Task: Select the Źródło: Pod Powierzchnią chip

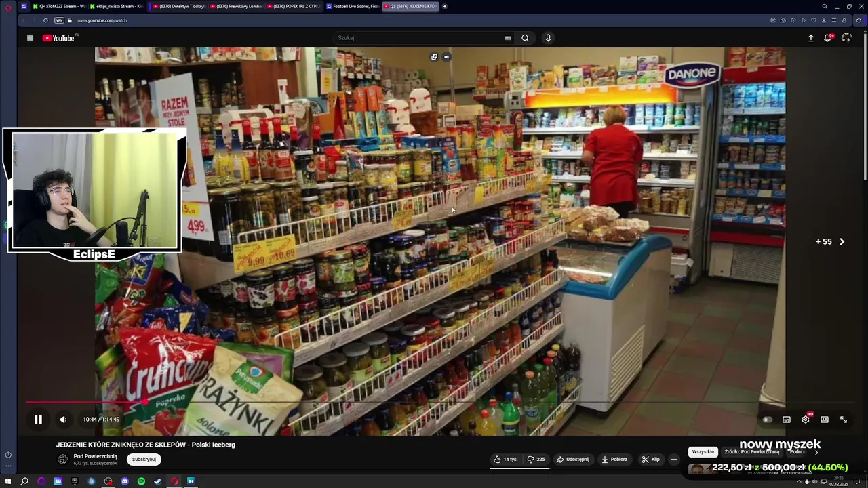Action: tap(751, 451)
